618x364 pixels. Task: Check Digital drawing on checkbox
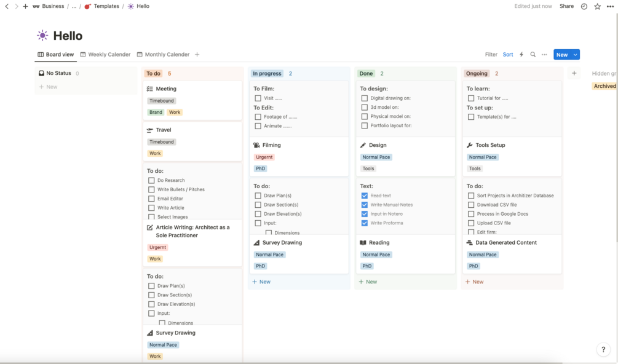[x=364, y=98]
